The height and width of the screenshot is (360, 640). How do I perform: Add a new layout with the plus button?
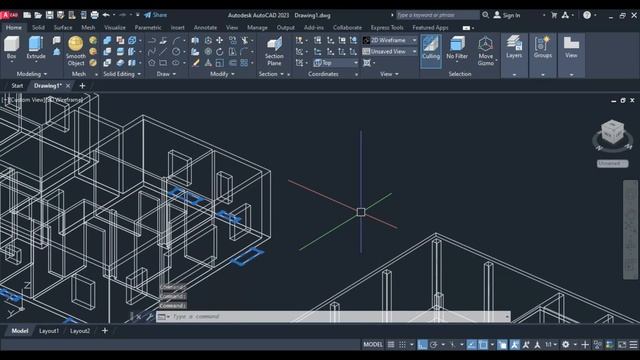[x=105, y=331]
